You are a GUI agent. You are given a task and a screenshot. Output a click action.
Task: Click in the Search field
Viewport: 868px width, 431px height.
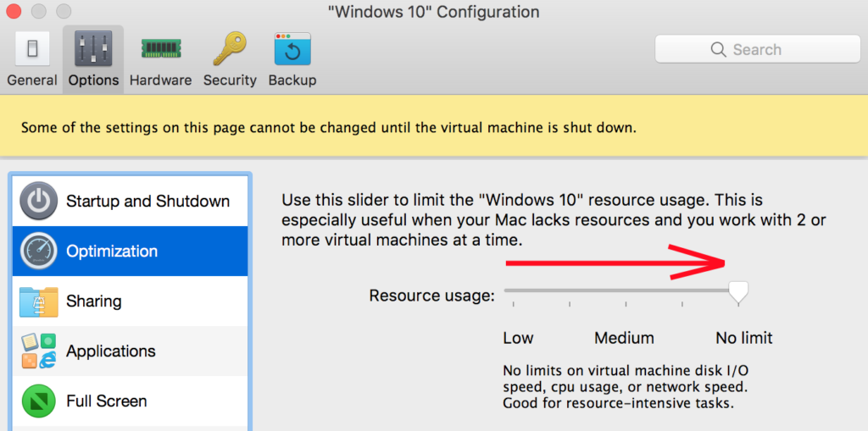757,49
